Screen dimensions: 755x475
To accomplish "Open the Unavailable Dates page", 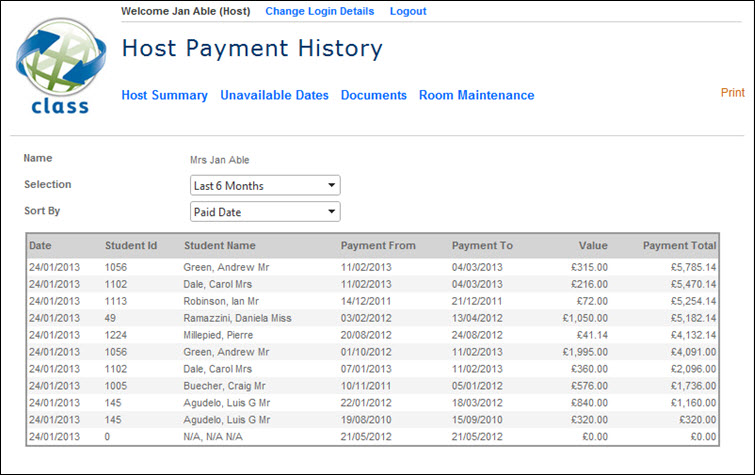I will pos(274,96).
